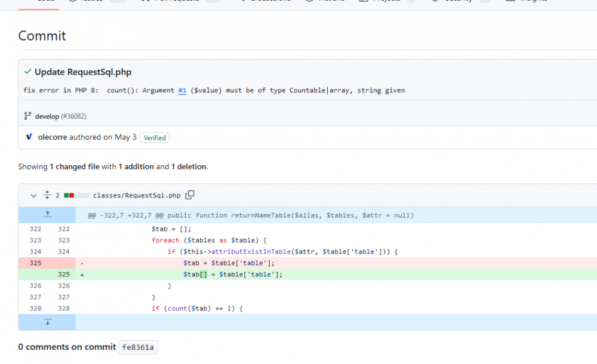Open the olecorre avatar icon
Image resolution: width=597 pixels, height=364 pixels.
[29, 137]
